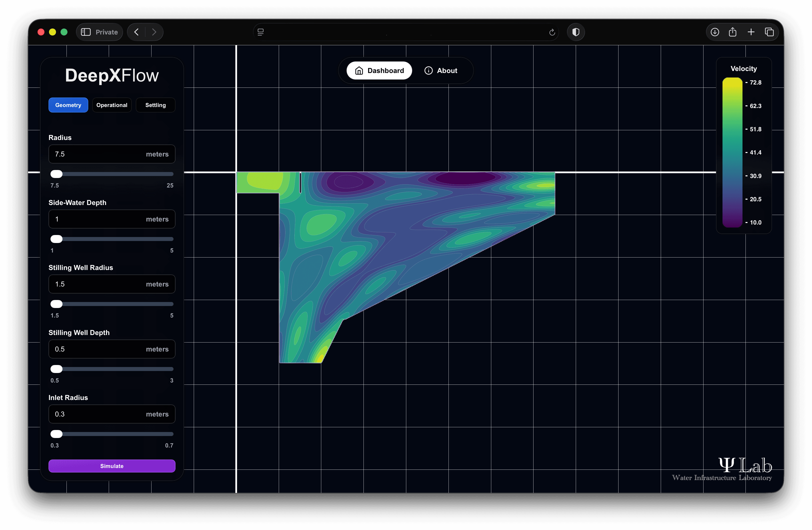Click the Inlet Radius maximum 0.7
The width and height of the screenshot is (812, 530).
click(169, 445)
